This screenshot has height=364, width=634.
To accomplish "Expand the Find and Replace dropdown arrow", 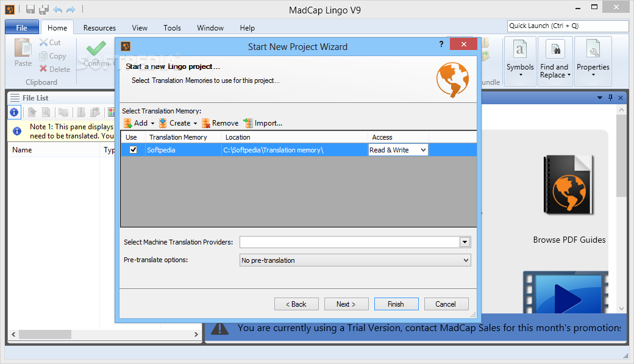I will 569,75.
